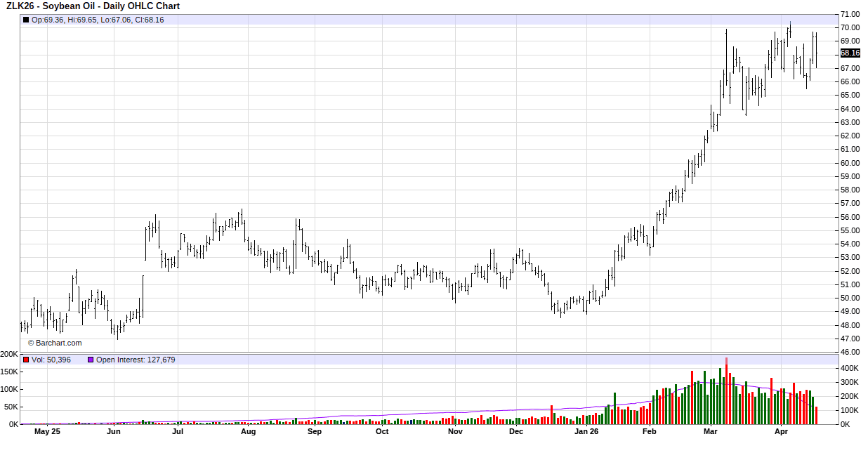The image size is (868, 453).
Task: Click the 200K volume axis label
Action: (x=10, y=354)
